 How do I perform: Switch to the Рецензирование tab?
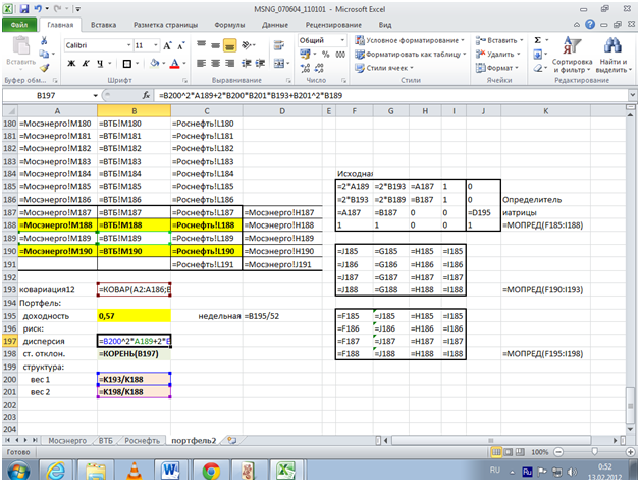333,25
